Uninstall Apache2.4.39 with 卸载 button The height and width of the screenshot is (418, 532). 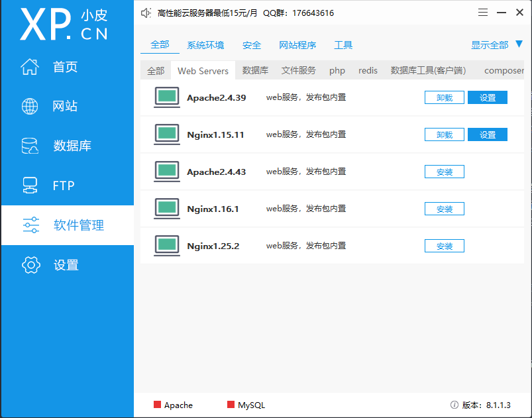click(445, 97)
